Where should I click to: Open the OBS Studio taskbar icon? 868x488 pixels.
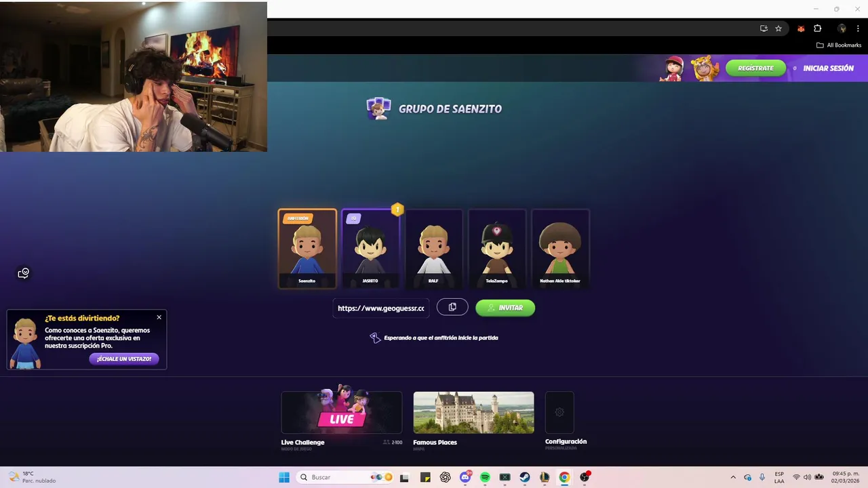click(585, 477)
